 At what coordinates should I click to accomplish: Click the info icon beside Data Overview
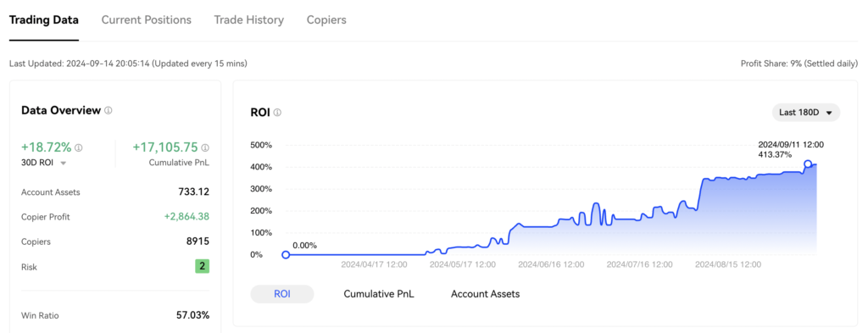click(108, 110)
